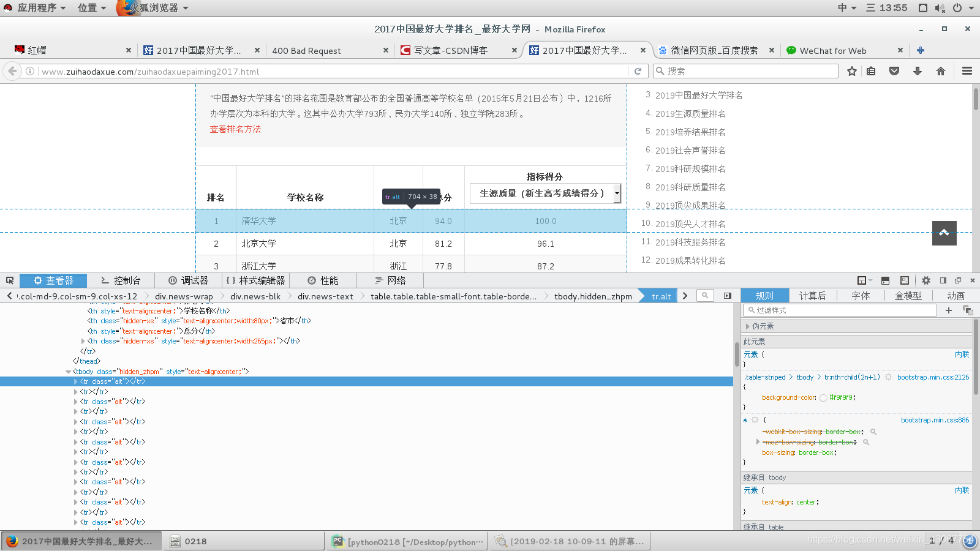Click the system volume icon
Image resolution: width=980 pixels, height=551 pixels.
pos(940,8)
